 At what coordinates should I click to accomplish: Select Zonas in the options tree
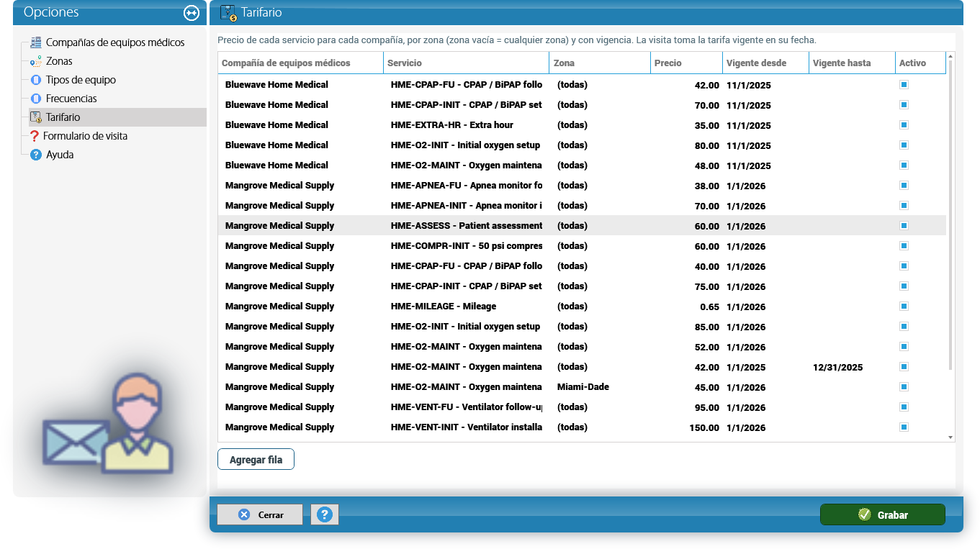coord(59,61)
